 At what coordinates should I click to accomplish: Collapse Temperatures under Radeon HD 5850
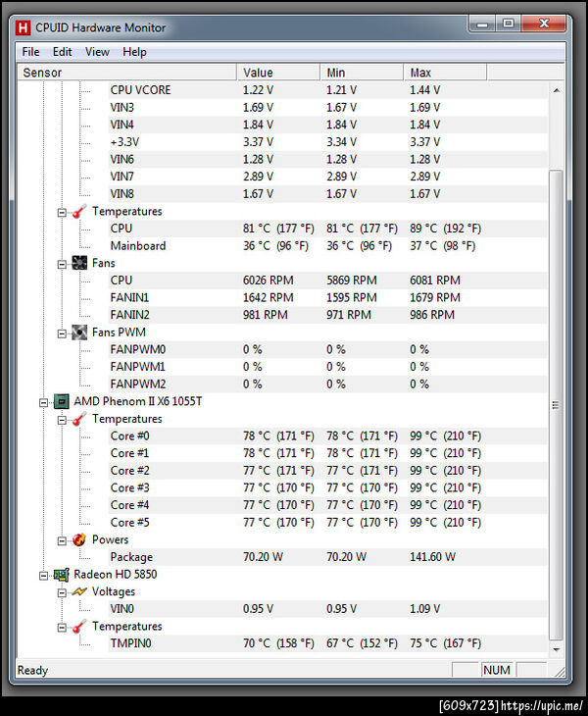pyautogui.click(x=62, y=628)
